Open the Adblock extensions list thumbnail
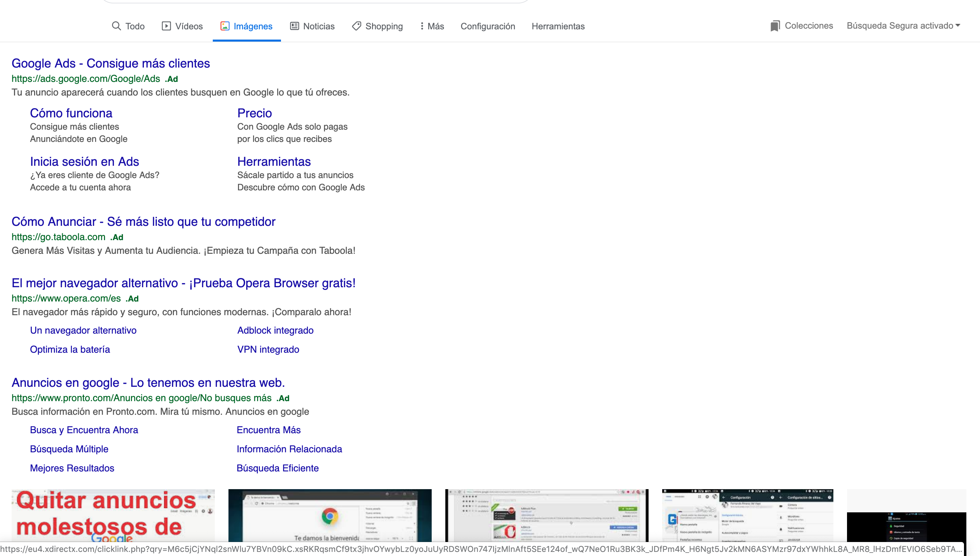Viewport: 980px width, 556px height. coord(547,515)
